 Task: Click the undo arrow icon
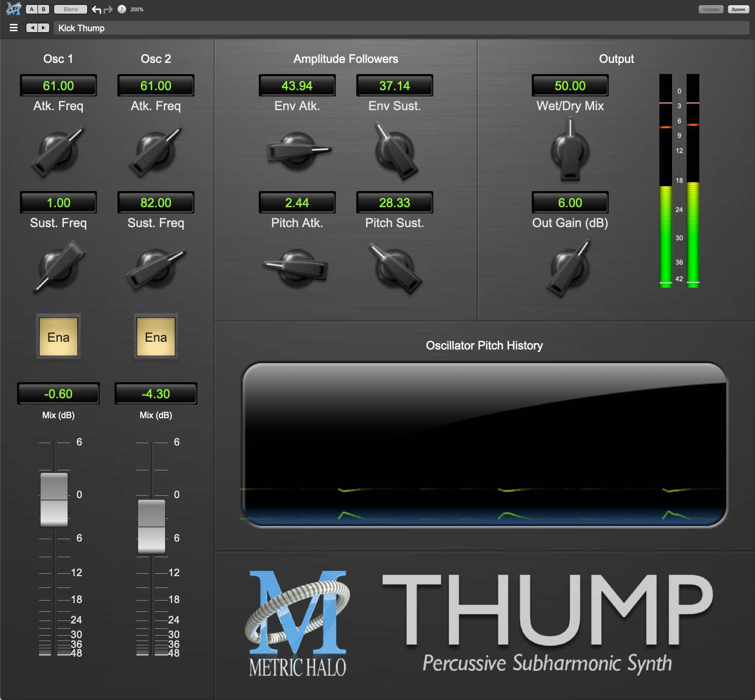point(97,9)
